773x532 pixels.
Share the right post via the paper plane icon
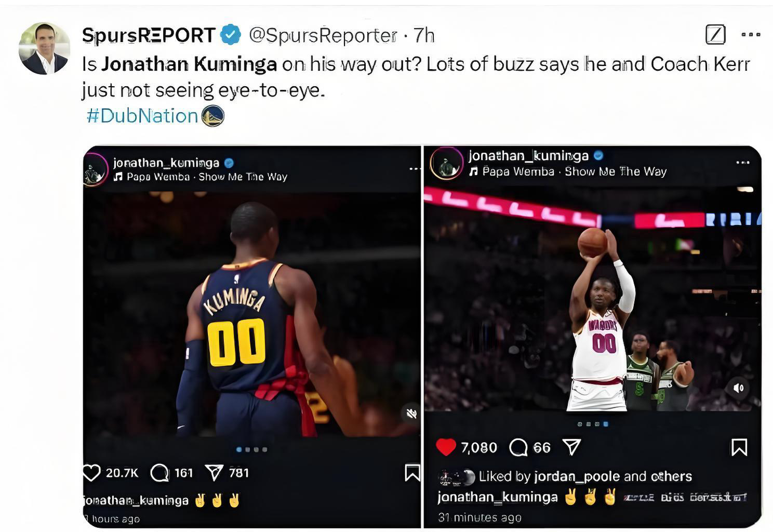tap(571, 447)
